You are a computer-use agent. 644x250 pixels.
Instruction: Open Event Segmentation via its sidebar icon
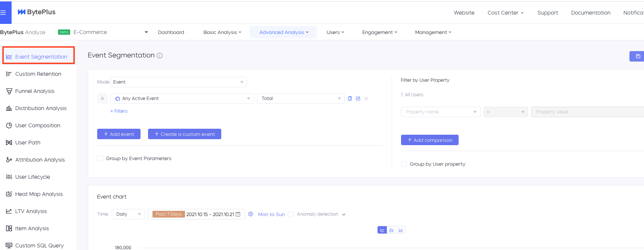pyautogui.click(x=9, y=57)
